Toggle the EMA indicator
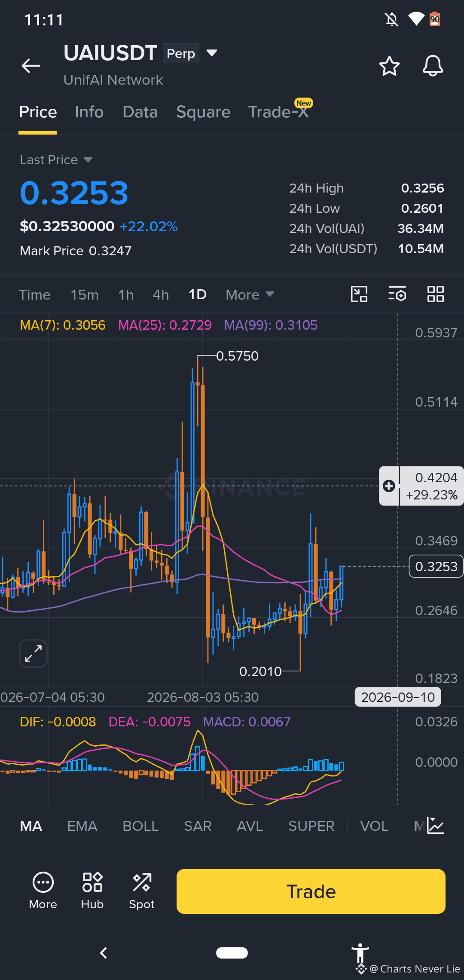This screenshot has height=980, width=464. 82,826
